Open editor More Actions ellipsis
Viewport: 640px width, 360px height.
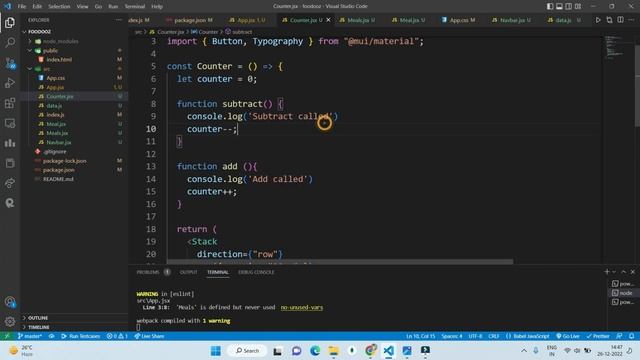631,20
